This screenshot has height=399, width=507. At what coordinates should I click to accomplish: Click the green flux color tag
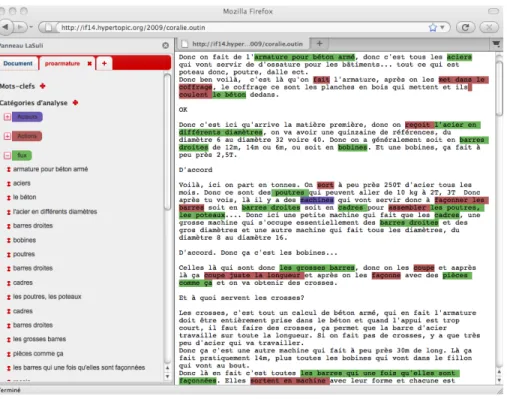[22, 155]
